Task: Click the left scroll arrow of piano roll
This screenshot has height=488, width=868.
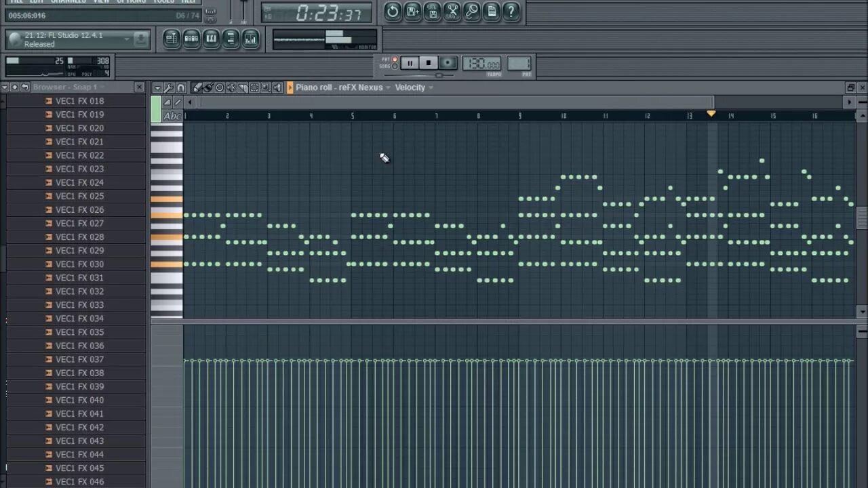Action: point(191,102)
